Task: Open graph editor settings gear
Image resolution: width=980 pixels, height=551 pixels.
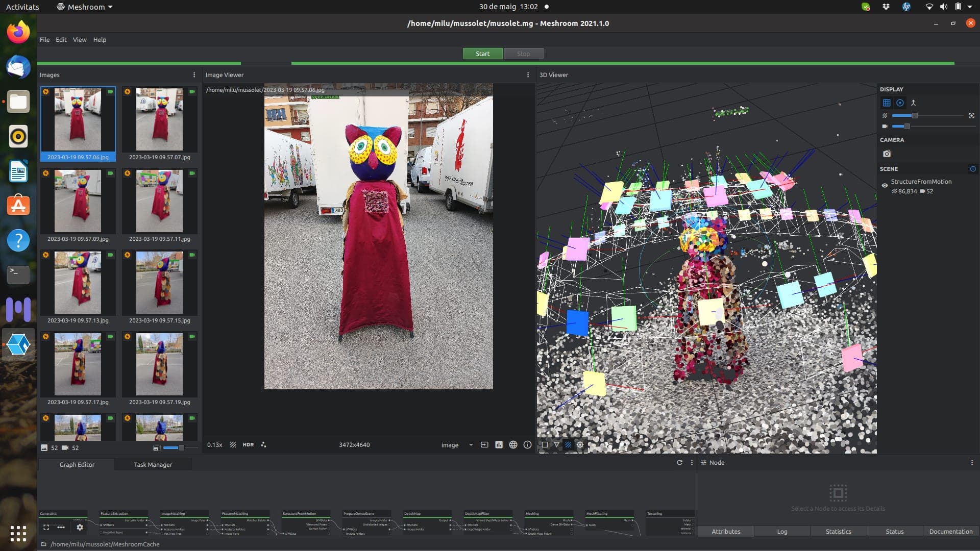Action: [x=80, y=528]
